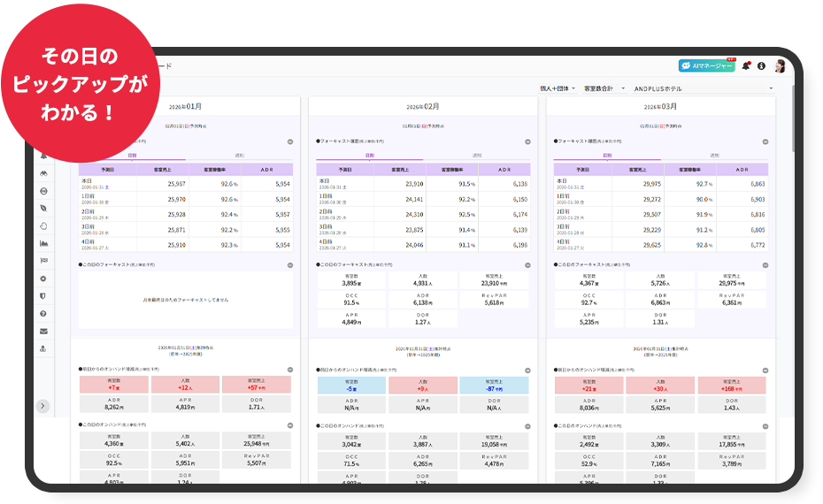Click the shield icon in sidebar

43,295
